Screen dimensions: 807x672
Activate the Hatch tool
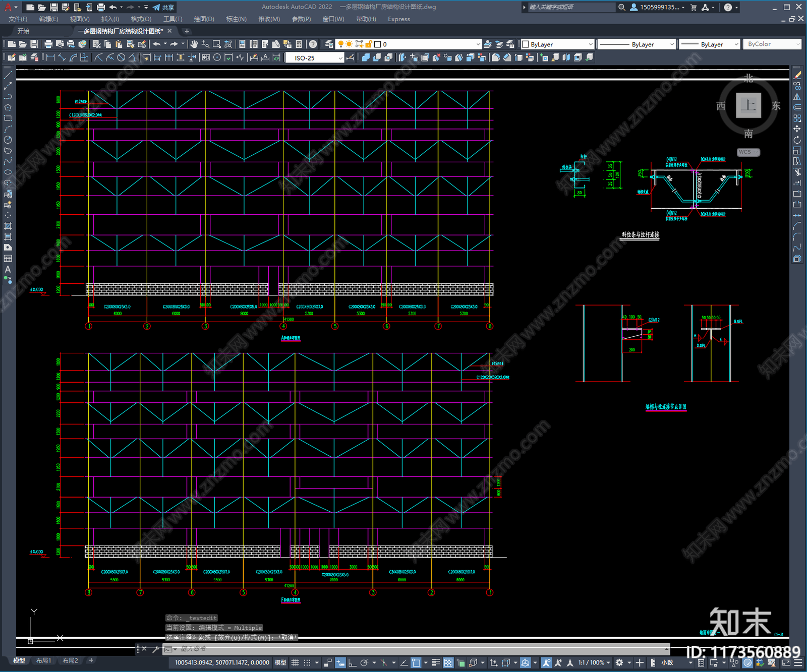[8, 226]
